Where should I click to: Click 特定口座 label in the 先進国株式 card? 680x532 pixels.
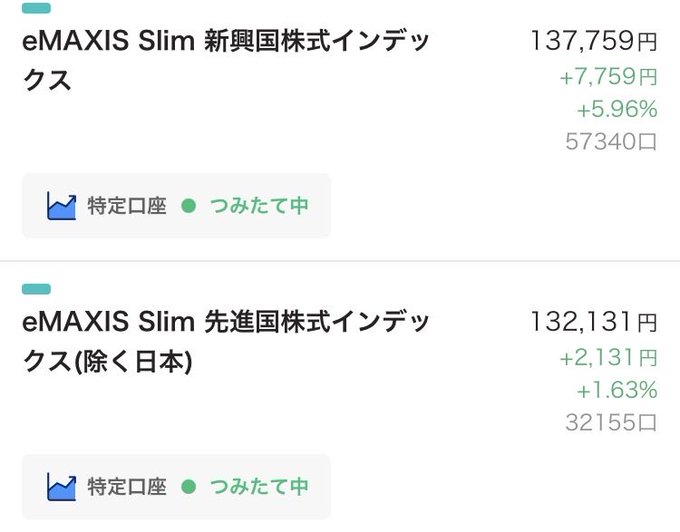127,487
